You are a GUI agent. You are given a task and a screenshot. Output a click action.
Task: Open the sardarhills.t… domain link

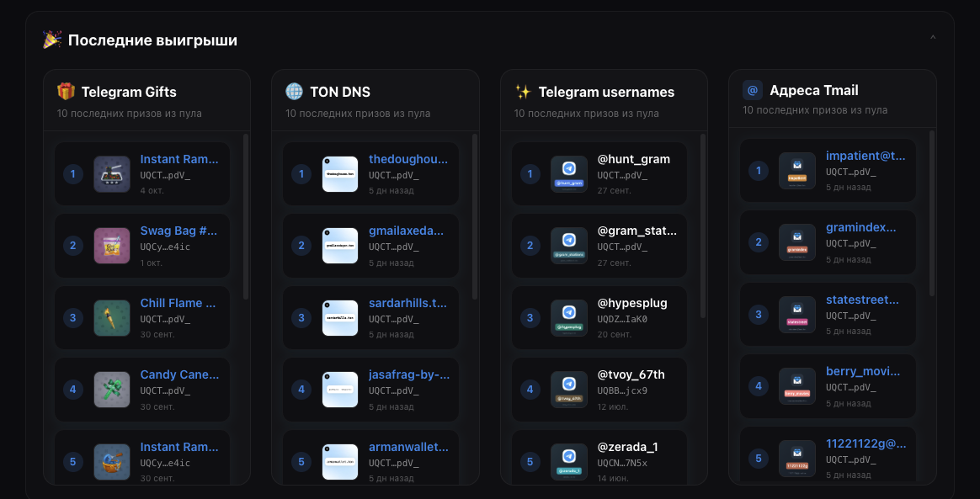tap(408, 303)
